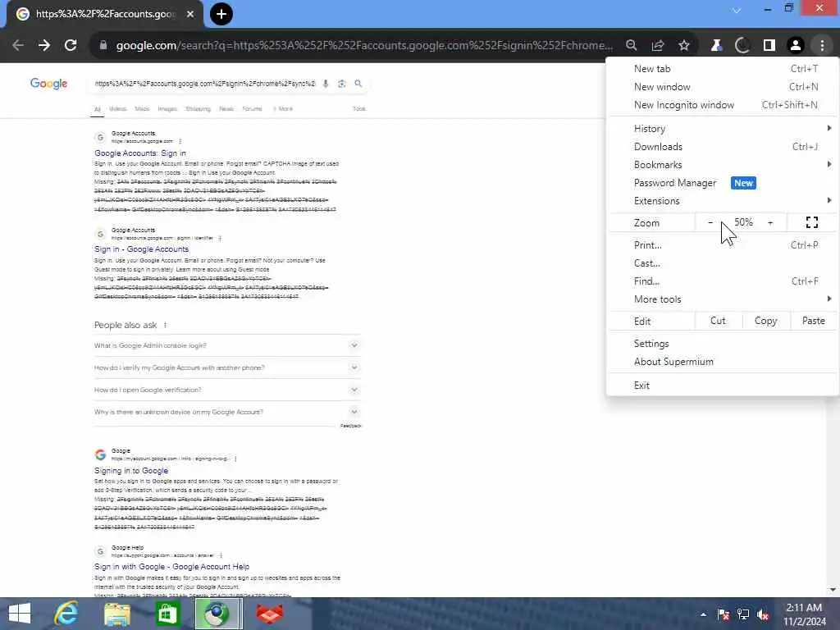Viewport: 840px width, 630px height.
Task: Open a new tab with plus button
Action: (221, 14)
